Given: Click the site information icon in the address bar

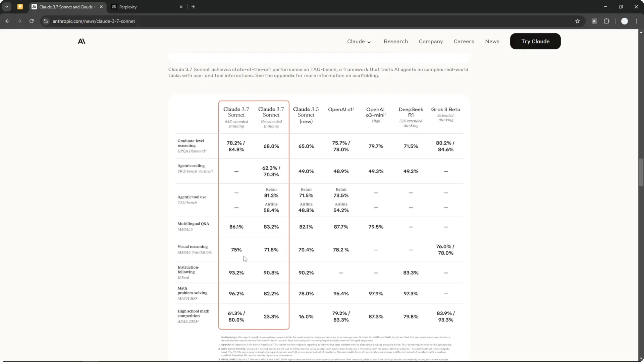Looking at the screenshot, I should point(46,21).
